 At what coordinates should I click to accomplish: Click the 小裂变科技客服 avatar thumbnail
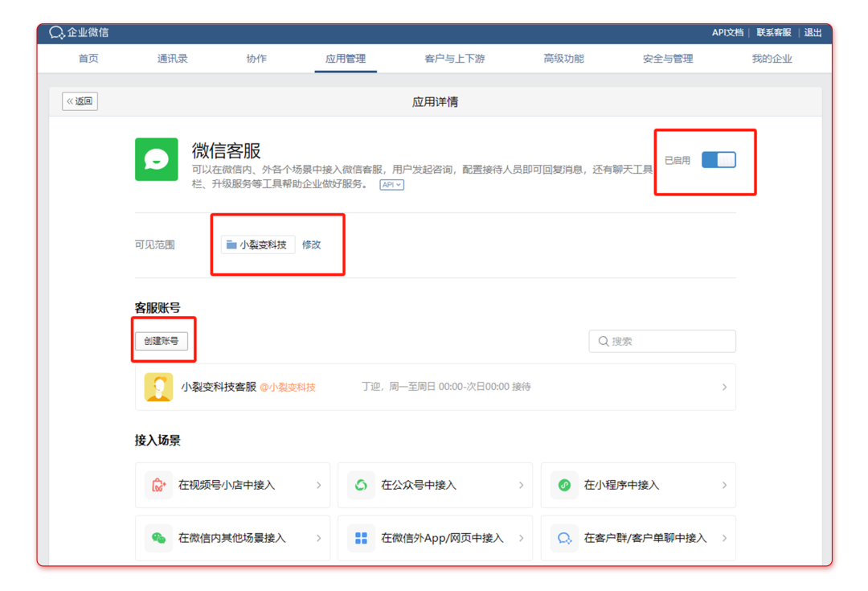click(158, 387)
